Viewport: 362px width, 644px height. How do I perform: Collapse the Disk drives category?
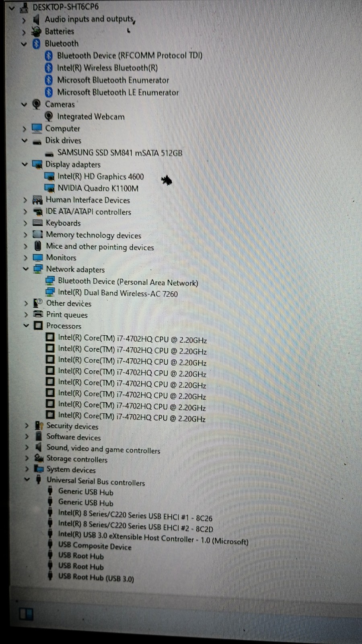click(25, 141)
